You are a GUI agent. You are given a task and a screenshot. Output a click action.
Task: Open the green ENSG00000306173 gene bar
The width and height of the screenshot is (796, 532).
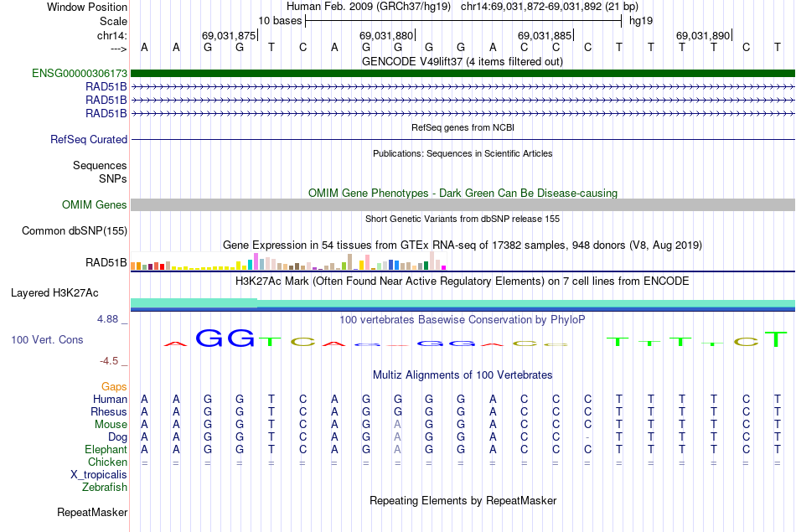pyautogui.click(x=463, y=73)
